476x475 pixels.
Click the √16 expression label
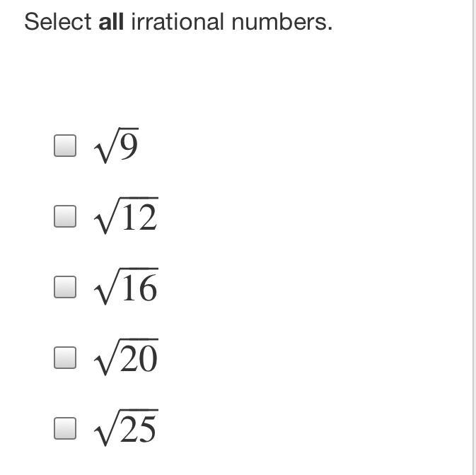coord(126,287)
